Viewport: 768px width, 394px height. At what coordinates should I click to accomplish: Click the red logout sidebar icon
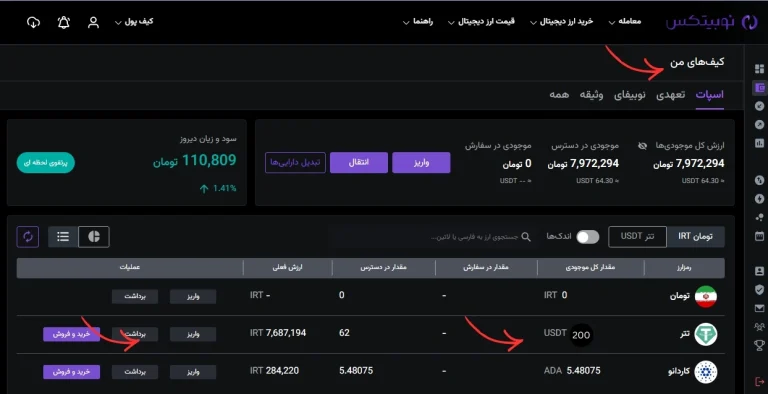760,381
